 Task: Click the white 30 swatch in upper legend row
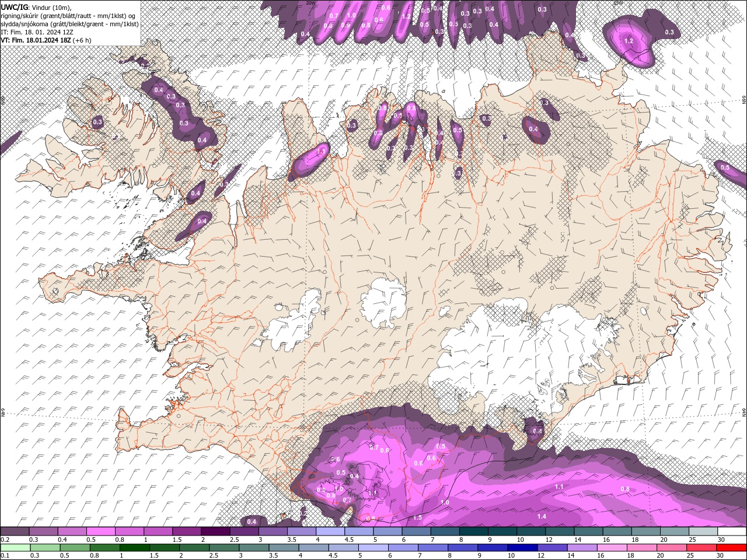click(x=732, y=531)
